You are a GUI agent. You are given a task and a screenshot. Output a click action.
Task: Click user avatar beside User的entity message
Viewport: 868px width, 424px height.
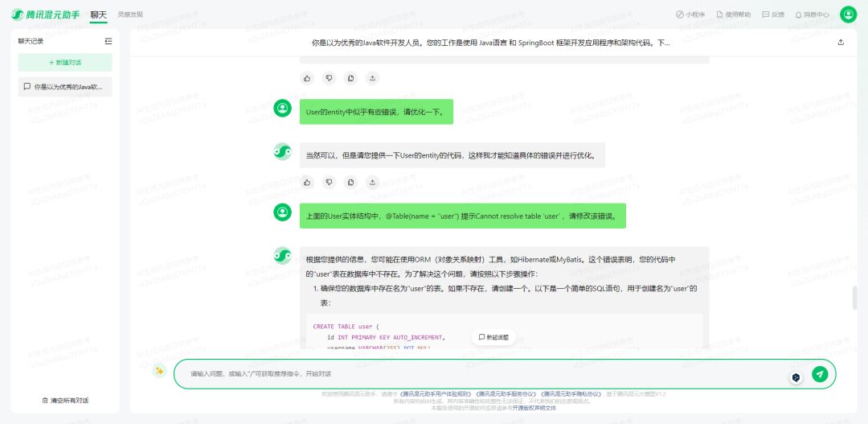click(x=282, y=108)
